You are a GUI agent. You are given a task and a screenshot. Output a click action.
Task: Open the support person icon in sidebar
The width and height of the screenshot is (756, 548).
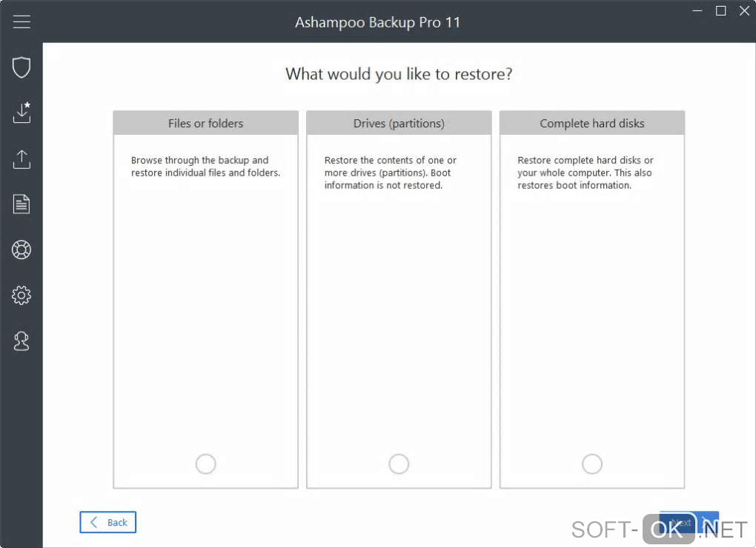(21, 341)
